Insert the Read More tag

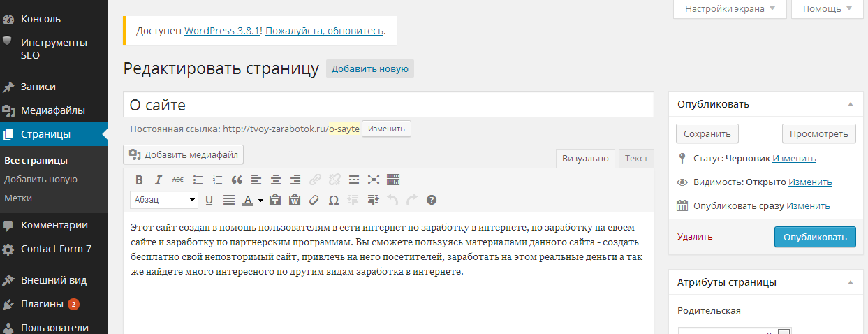point(354,180)
